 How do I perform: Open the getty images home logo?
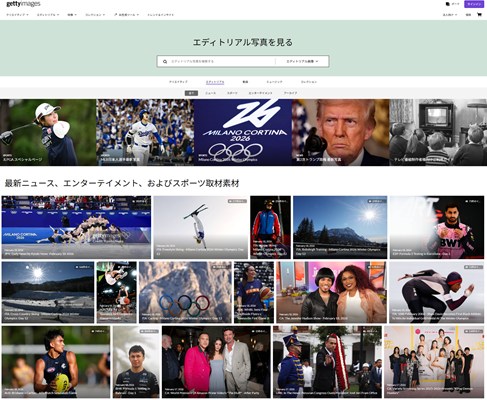pos(23,4)
